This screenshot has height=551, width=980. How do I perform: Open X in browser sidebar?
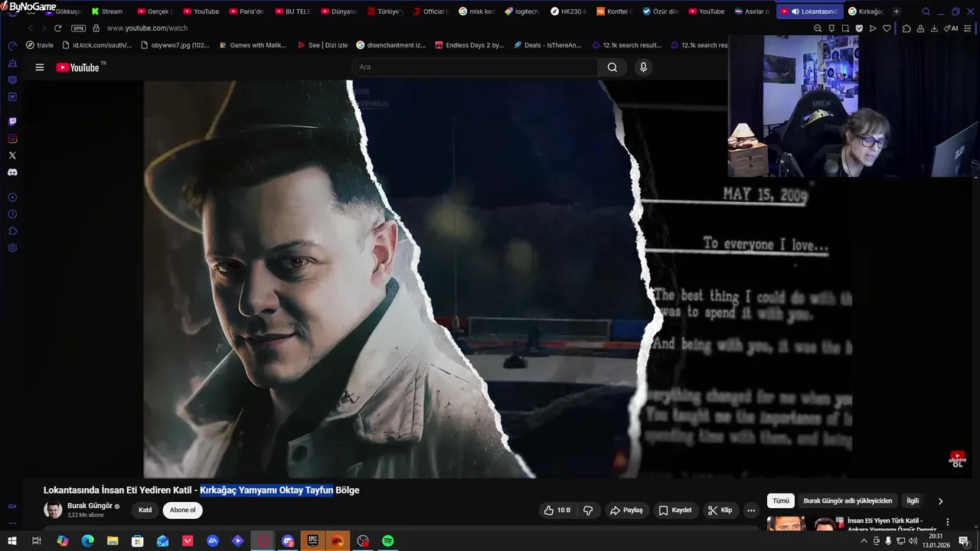[12, 155]
